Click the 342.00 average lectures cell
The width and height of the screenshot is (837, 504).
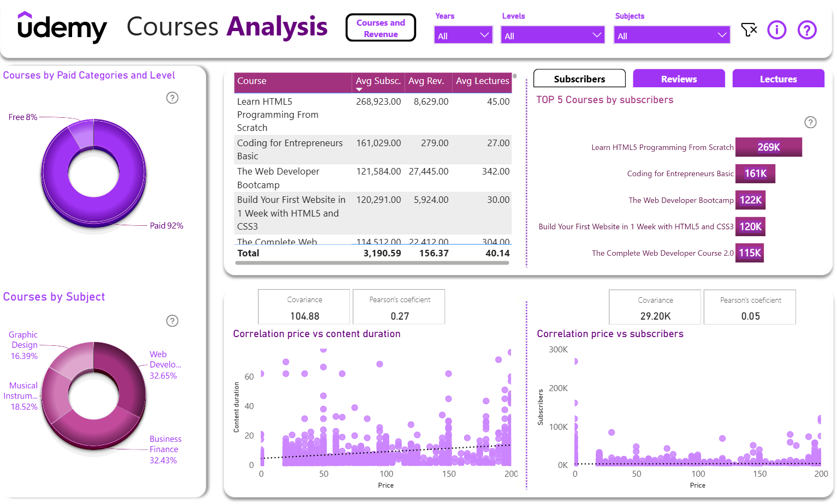tap(496, 171)
